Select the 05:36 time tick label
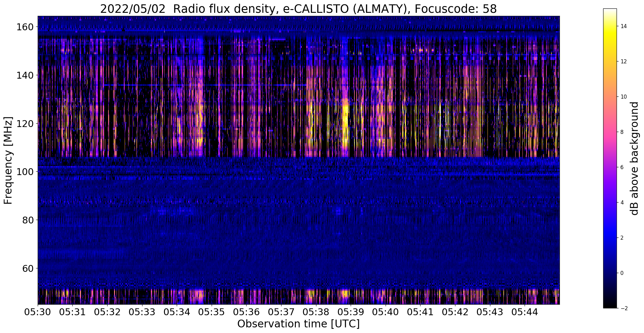Screen dimensions: 644x333 (247, 312)
